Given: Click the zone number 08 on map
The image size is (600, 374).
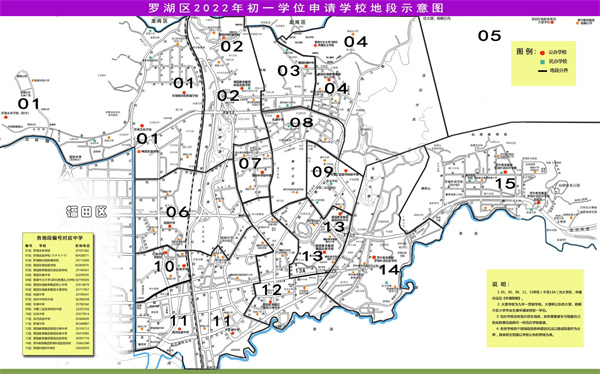Looking at the screenshot, I should click(302, 122).
